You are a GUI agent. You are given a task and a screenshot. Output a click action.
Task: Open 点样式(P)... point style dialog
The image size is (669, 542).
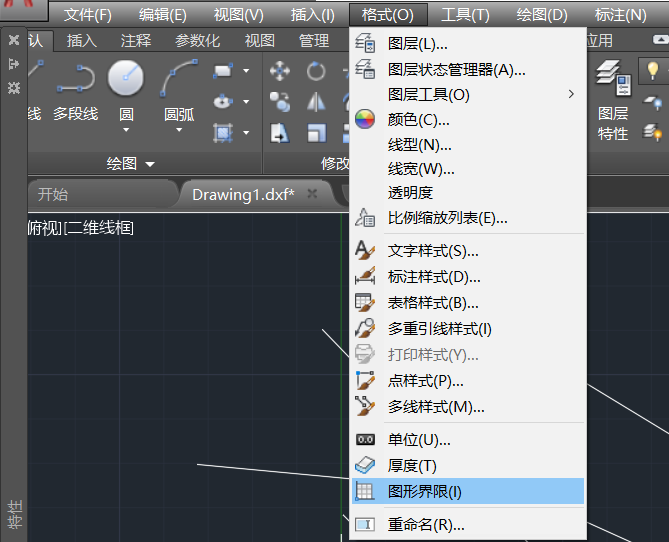468,381
